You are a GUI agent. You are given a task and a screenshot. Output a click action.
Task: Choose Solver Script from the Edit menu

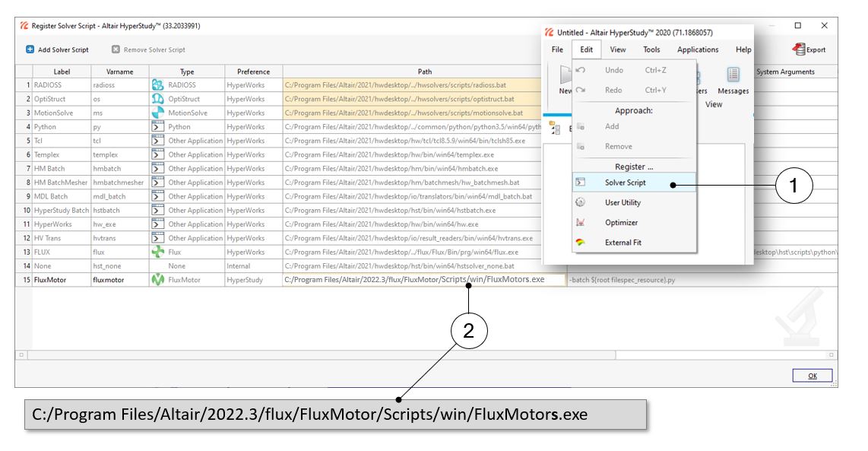pos(625,183)
